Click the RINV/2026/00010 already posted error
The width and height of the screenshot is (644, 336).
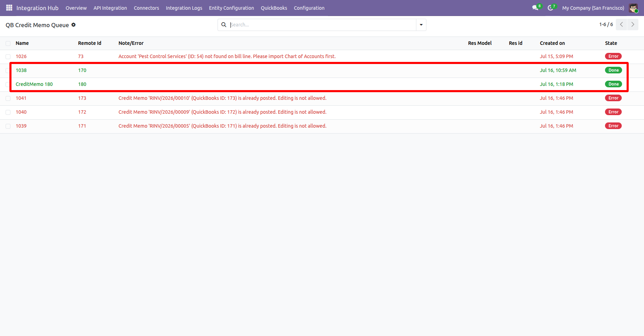click(x=222, y=98)
